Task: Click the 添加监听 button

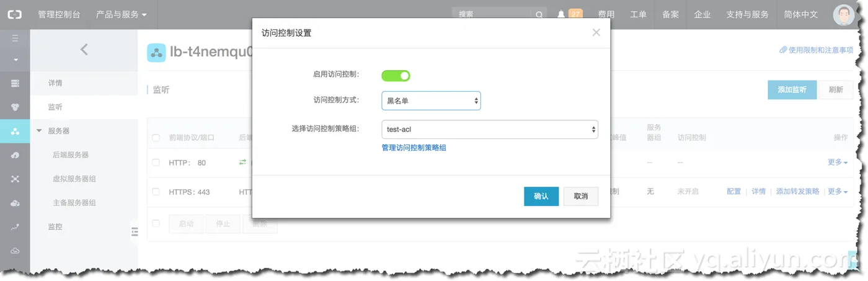Action: [x=792, y=89]
